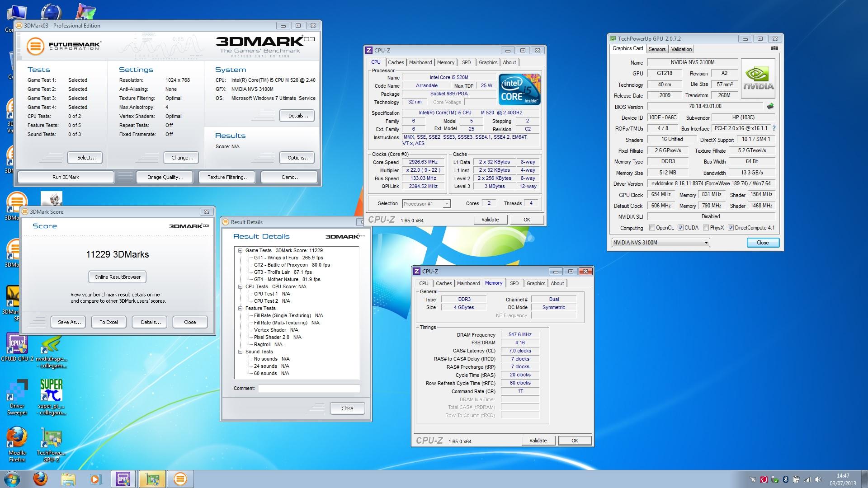The width and height of the screenshot is (868, 488).
Task: Click the wireless network signal tray icon
Action: [807, 479]
